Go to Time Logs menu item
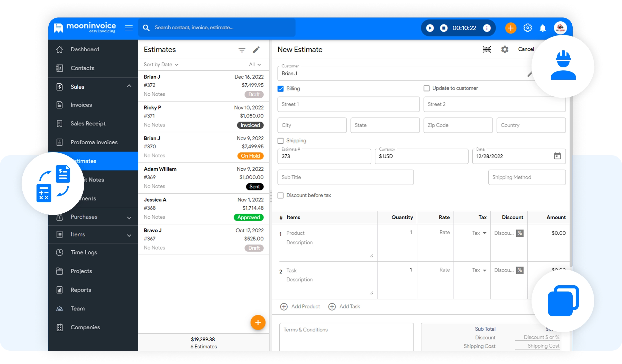Viewport: 622px width, 364px height. pos(84,252)
